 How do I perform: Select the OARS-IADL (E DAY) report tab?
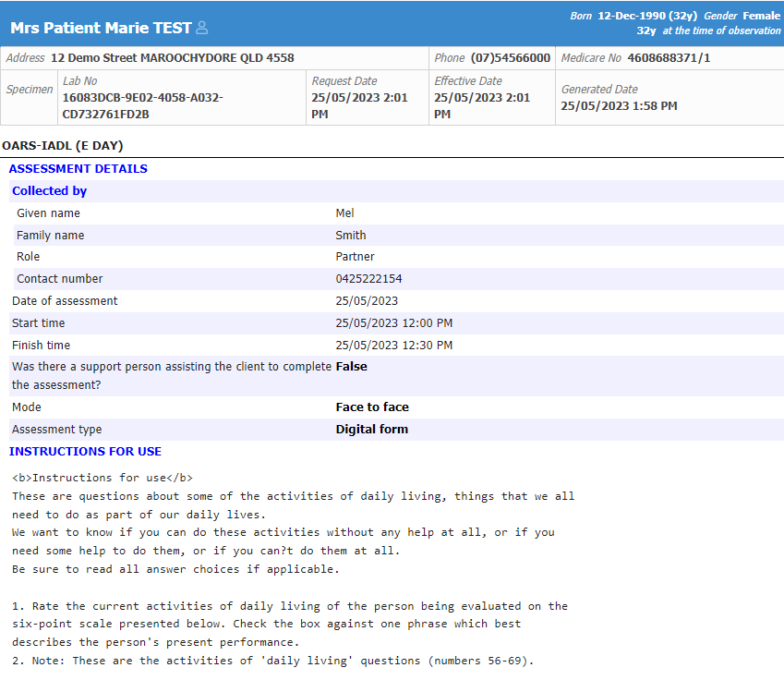(62, 144)
